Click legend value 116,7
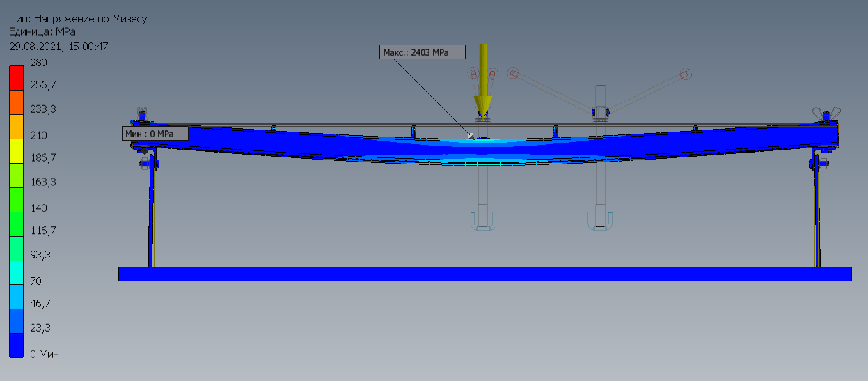 43,231
